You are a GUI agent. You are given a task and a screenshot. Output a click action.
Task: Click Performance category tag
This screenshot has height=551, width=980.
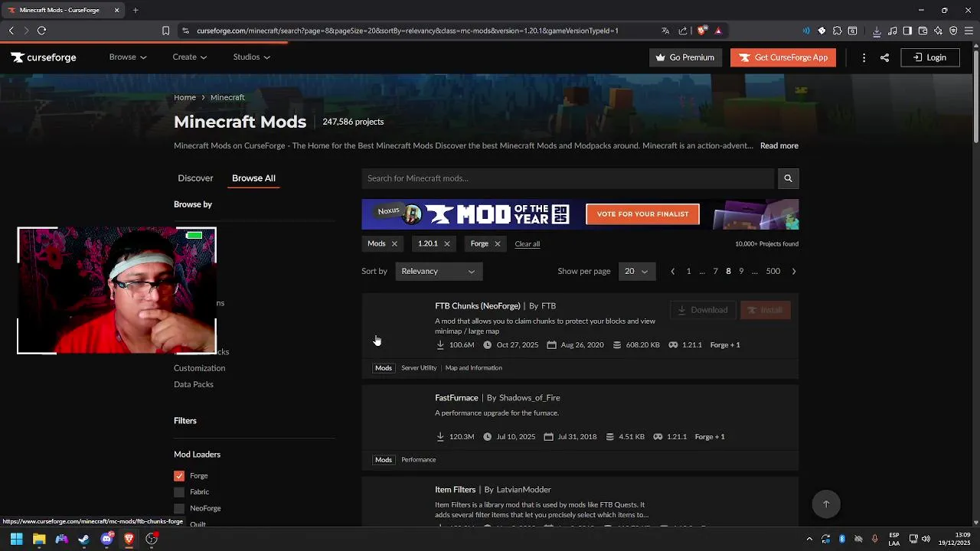[x=418, y=460]
